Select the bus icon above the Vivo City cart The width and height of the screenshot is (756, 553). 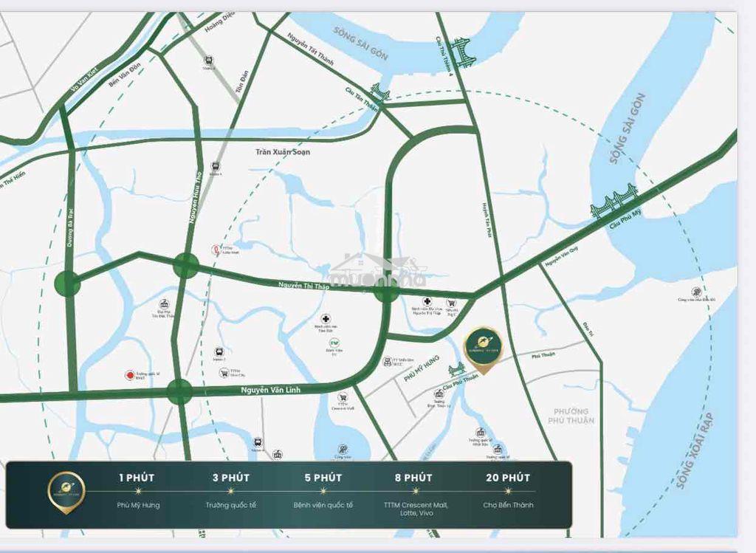tap(219, 351)
